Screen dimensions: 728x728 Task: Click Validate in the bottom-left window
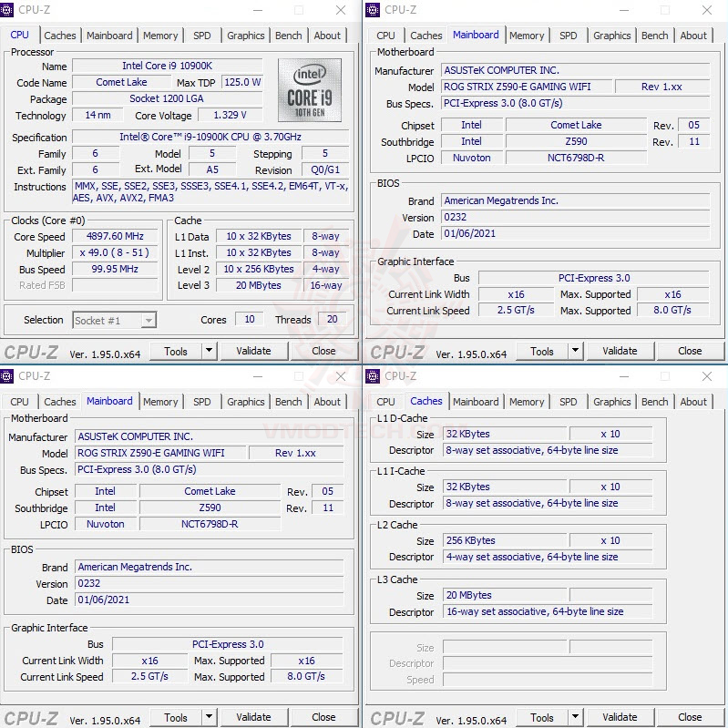pos(253,717)
